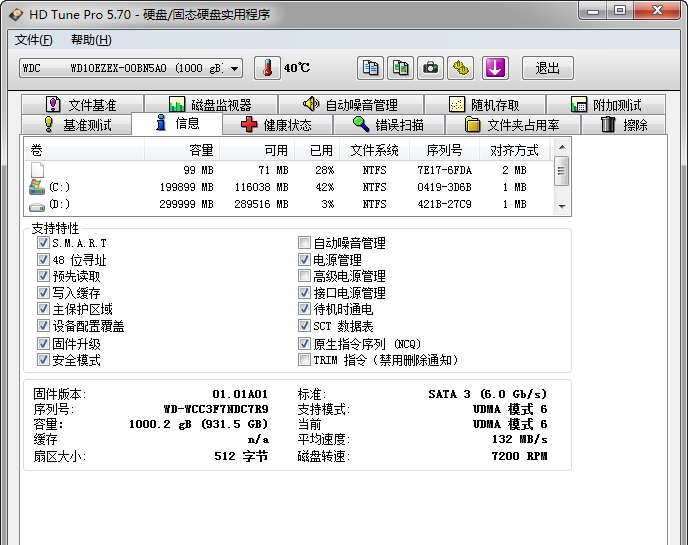Click the temperature thermometer icon
This screenshot has width=688, height=545.
pos(267,68)
